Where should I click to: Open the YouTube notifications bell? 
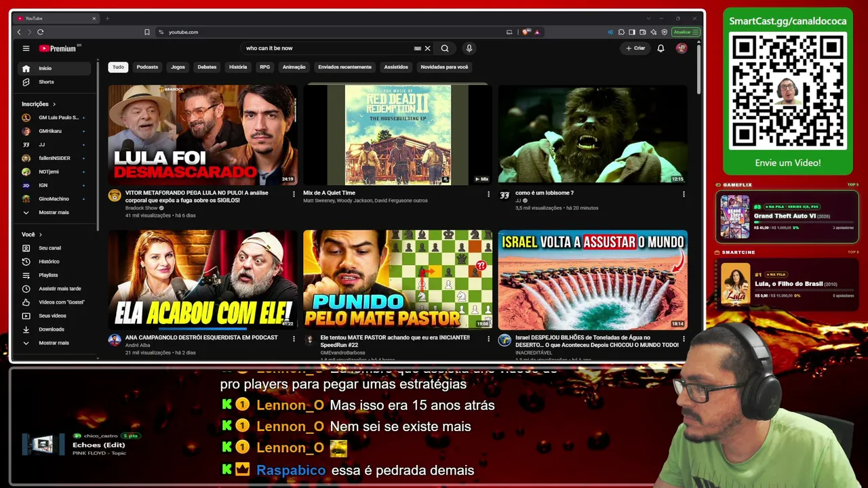(660, 48)
